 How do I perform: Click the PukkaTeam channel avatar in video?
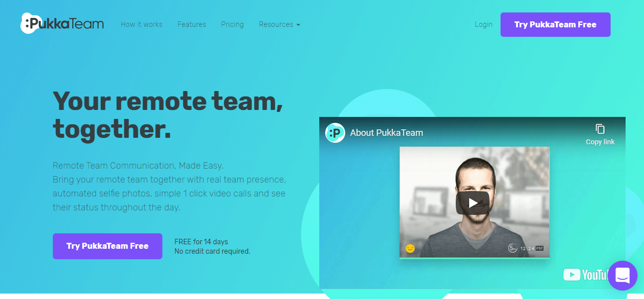coord(335,133)
